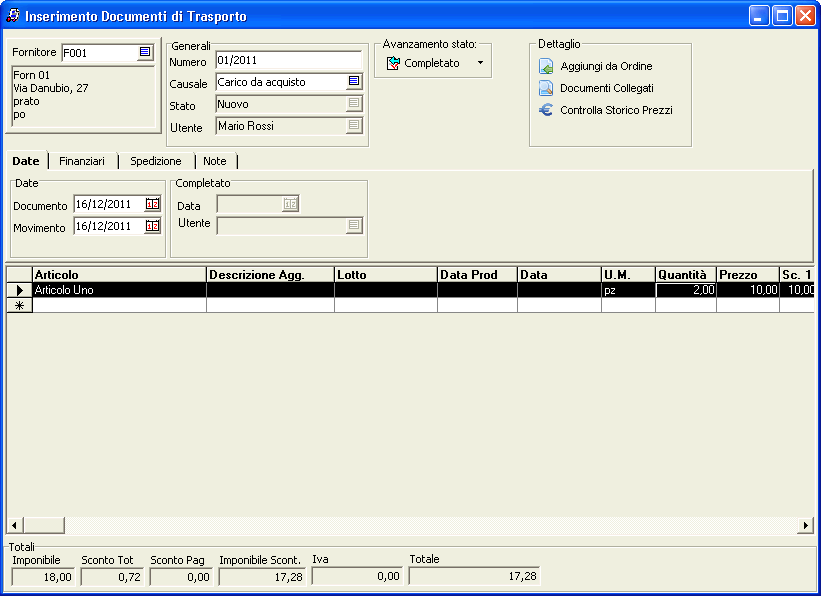This screenshot has width=821, height=596.
Task: Select the Note tab
Action: click(x=215, y=161)
